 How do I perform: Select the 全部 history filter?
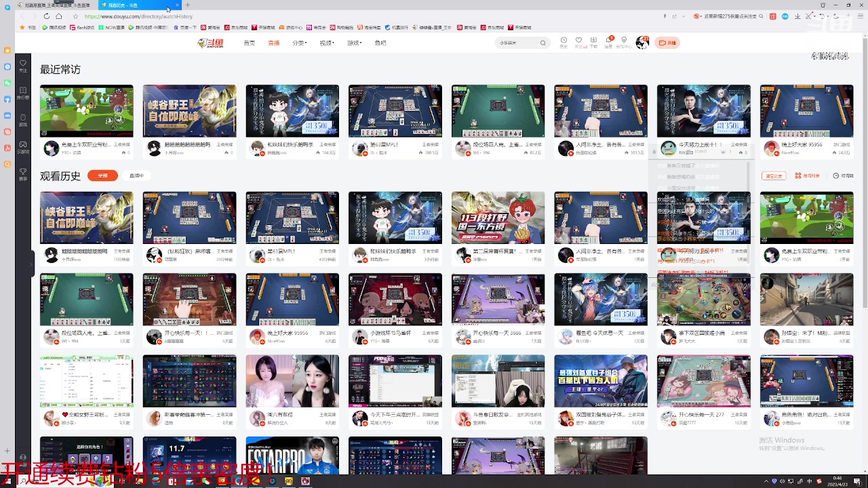pyautogui.click(x=102, y=176)
